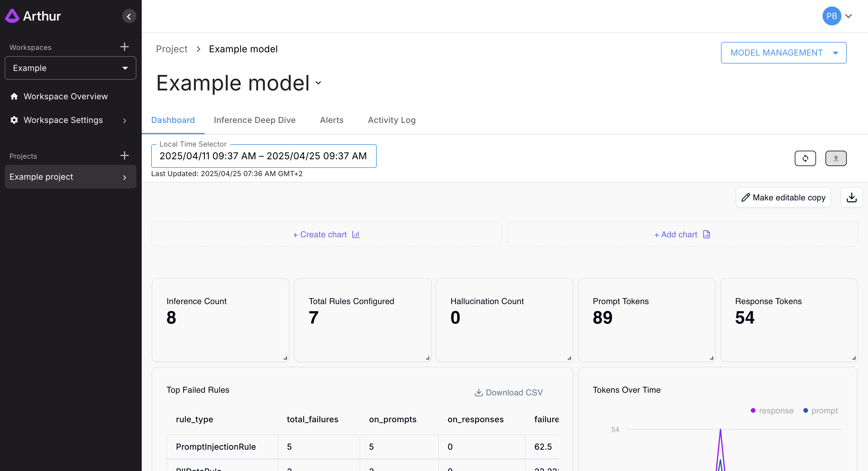Click the Arthur logo icon
Image resolution: width=868 pixels, height=471 pixels.
12,16
